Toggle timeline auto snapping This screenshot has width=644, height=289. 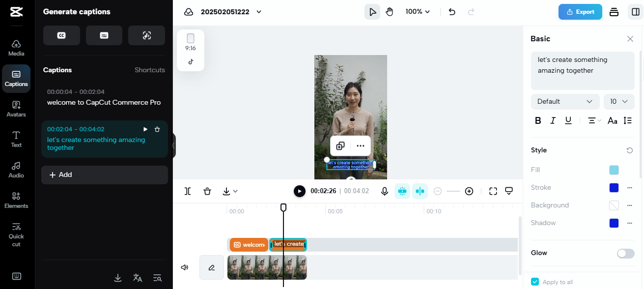tap(402, 191)
